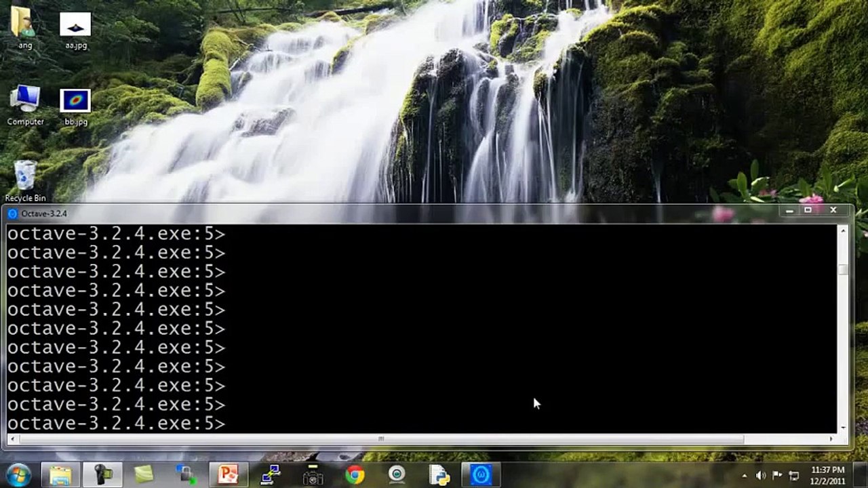Viewport: 868px width, 488px height.
Task: Open Windows Explorer from taskbar
Action: [x=60, y=474]
